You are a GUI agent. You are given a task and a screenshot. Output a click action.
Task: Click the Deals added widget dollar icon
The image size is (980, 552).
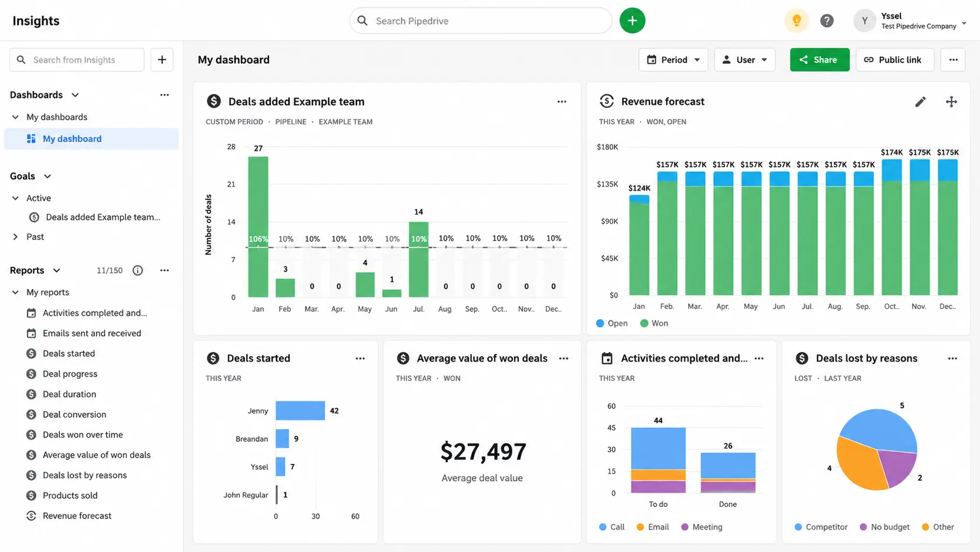(x=214, y=101)
